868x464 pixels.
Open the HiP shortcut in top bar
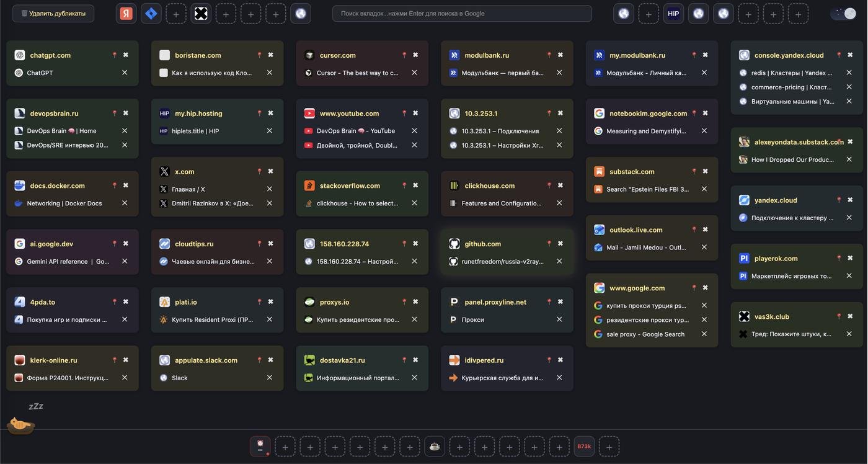coord(673,14)
